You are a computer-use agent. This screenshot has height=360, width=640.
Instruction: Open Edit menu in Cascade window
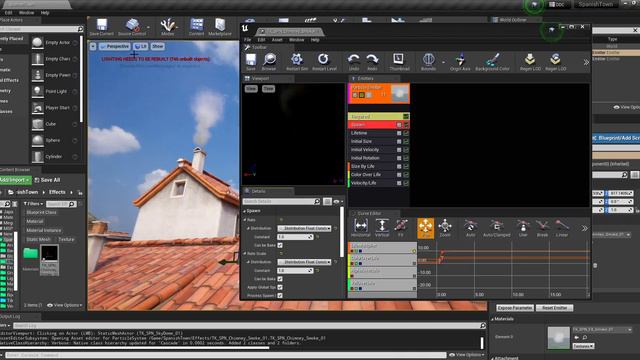(x=261, y=40)
